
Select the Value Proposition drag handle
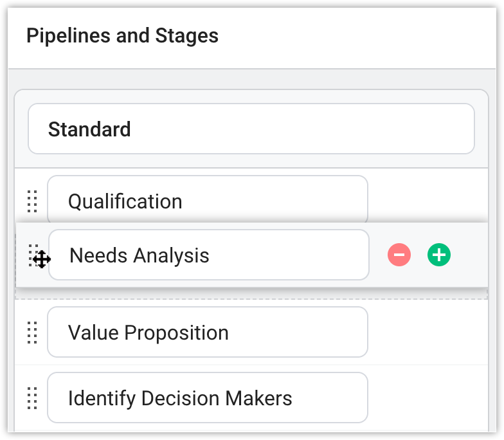click(x=32, y=333)
